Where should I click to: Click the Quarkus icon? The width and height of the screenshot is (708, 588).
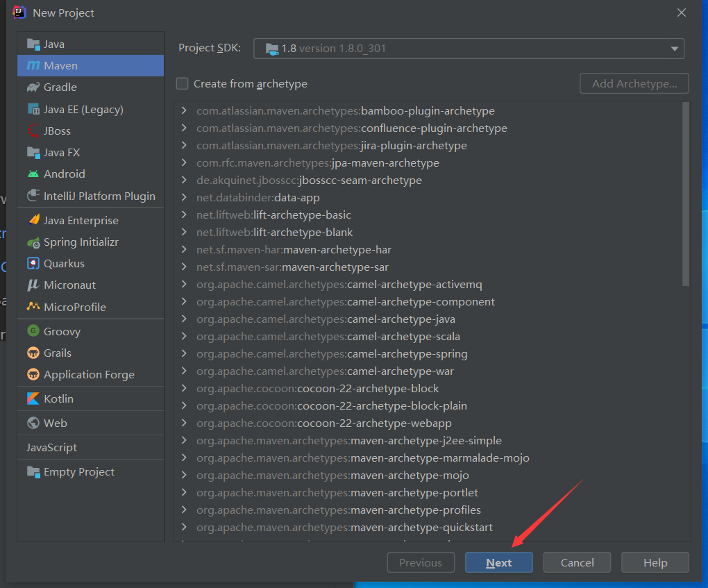coord(33,263)
